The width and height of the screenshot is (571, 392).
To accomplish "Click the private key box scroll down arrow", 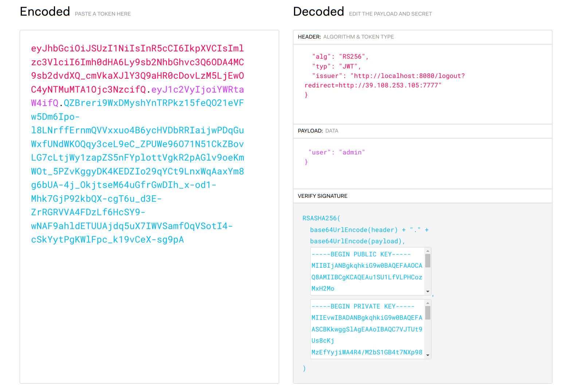I will coord(428,355).
